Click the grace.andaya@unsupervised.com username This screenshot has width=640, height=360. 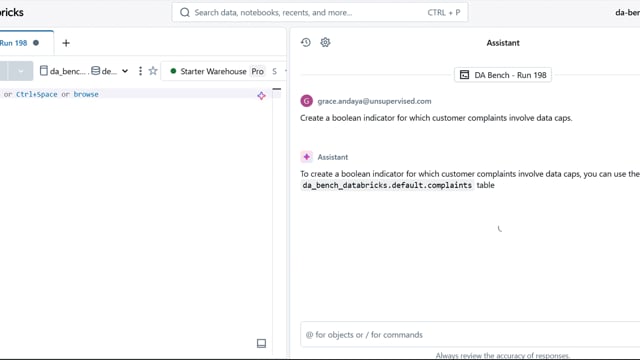pyautogui.click(x=374, y=101)
